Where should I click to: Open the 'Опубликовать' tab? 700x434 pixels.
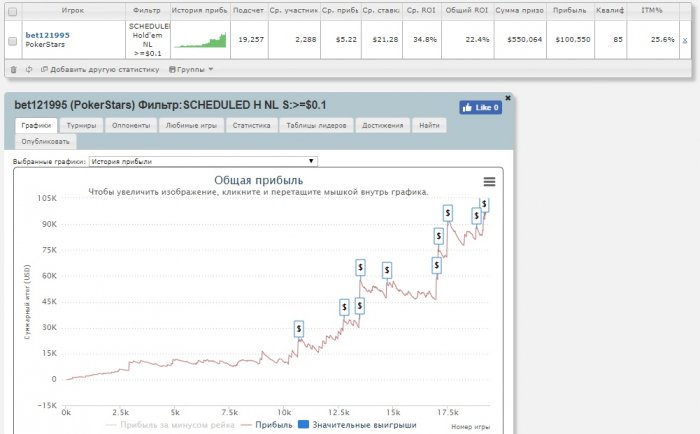46,142
